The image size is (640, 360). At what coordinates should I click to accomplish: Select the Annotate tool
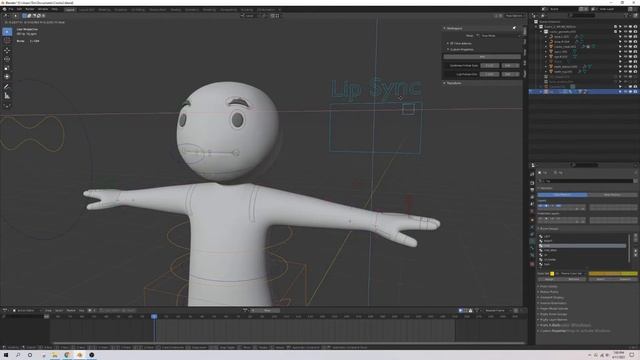pos(7,86)
